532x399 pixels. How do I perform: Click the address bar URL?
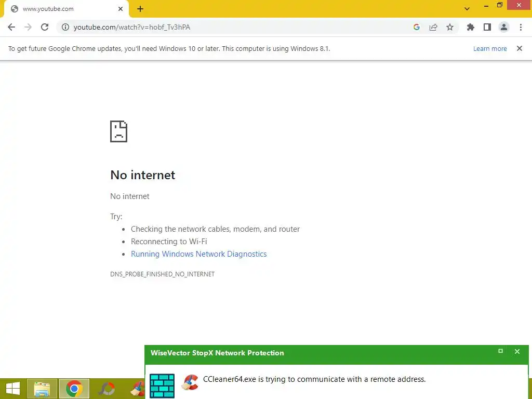click(131, 27)
